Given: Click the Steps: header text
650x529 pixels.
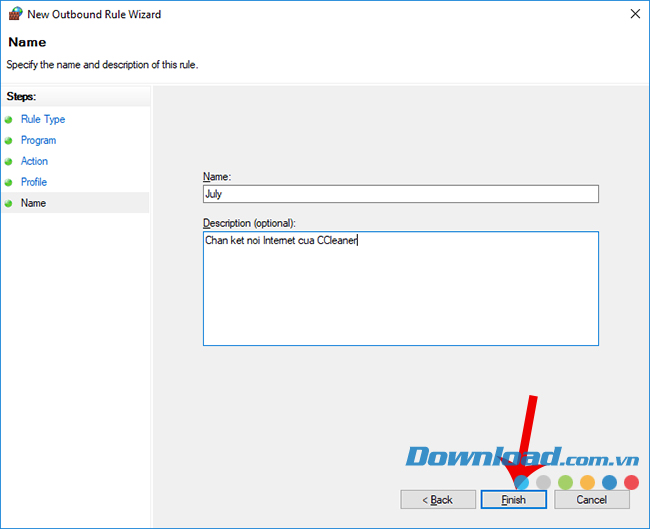Looking at the screenshot, I should pos(21,97).
